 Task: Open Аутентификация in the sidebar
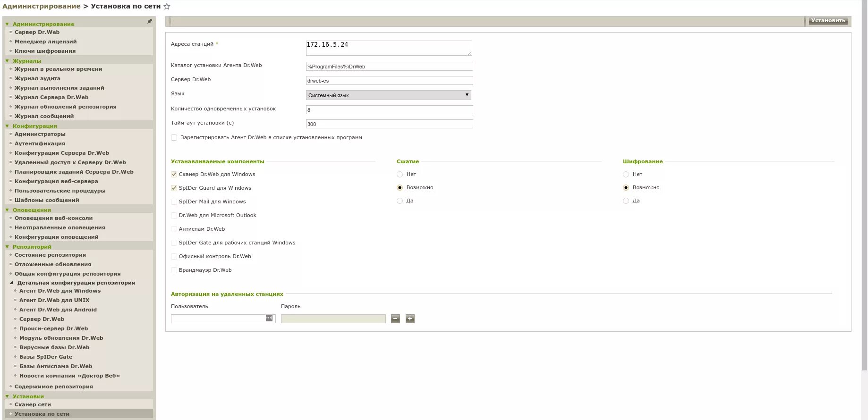point(40,143)
